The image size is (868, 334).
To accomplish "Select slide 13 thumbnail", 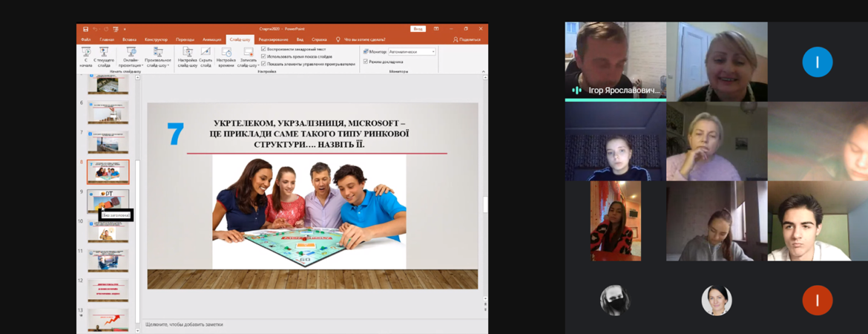I will click(x=108, y=320).
